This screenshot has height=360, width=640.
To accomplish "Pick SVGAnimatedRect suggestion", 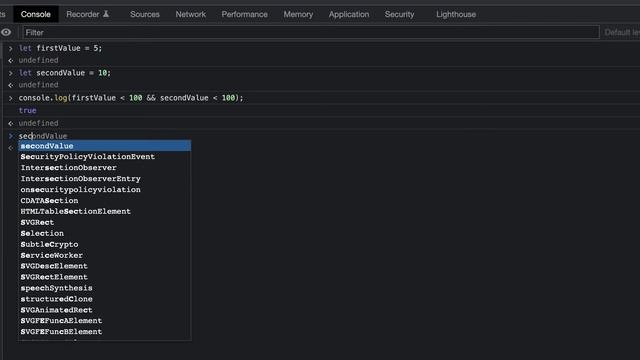I will [x=104, y=310].
